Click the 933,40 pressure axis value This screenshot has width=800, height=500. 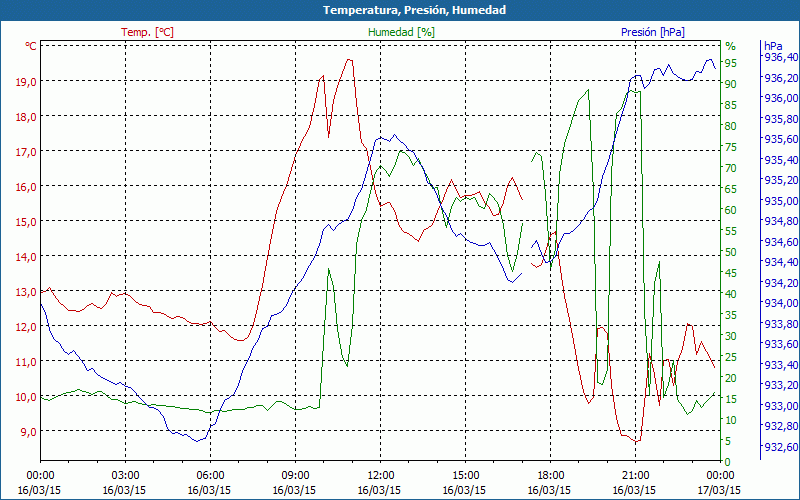coord(781,365)
